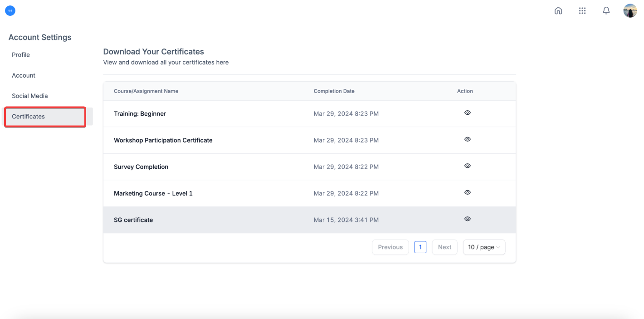This screenshot has width=644, height=319.
Task: Open the apps grid menu
Action: [x=582, y=11]
